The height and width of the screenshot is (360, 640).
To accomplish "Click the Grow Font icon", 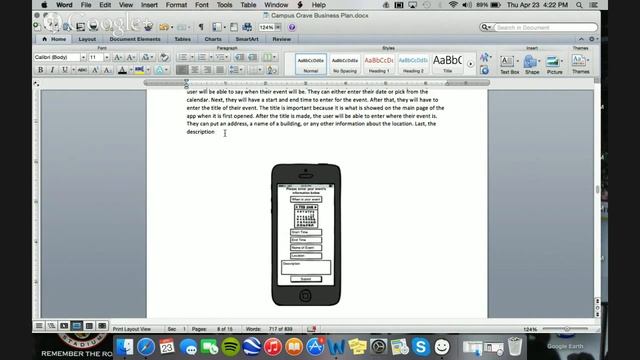I will click(118, 57).
